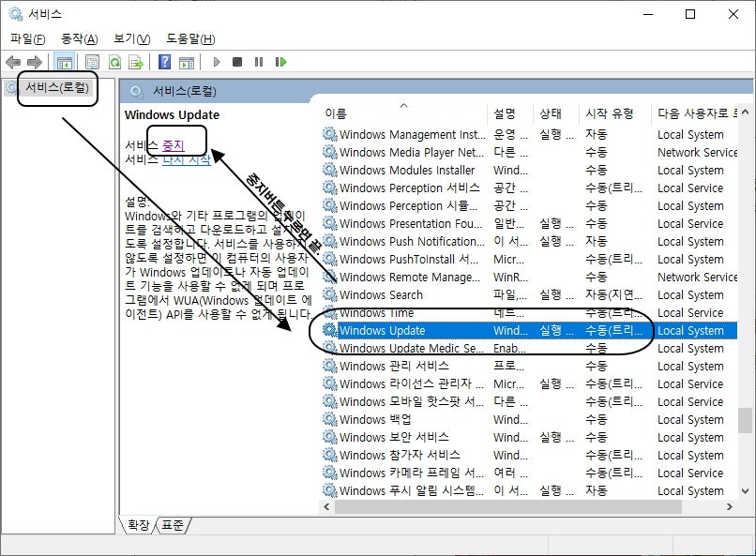The height and width of the screenshot is (556, 756).
Task: Click gear icon beside Windows Modules Installer
Action: click(330, 170)
